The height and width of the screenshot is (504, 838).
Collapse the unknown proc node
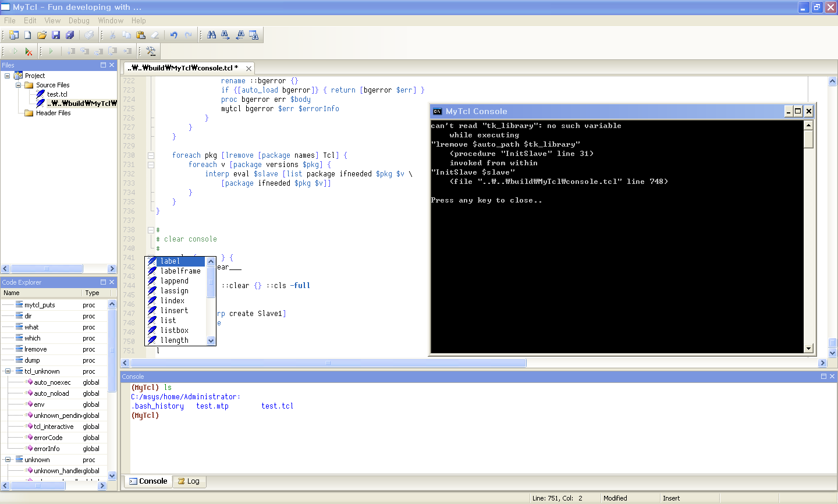8,460
